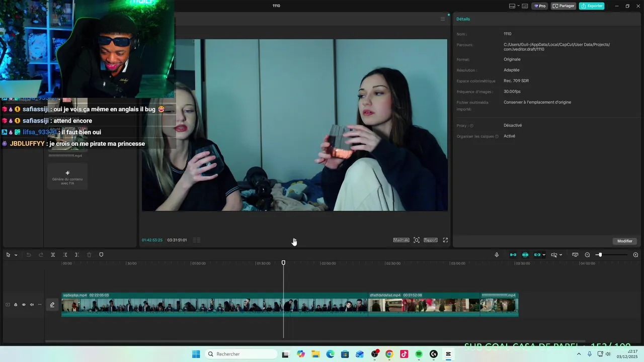Screen dimensions: 644x362
Task: Click the Exporter button
Action: 592,6
